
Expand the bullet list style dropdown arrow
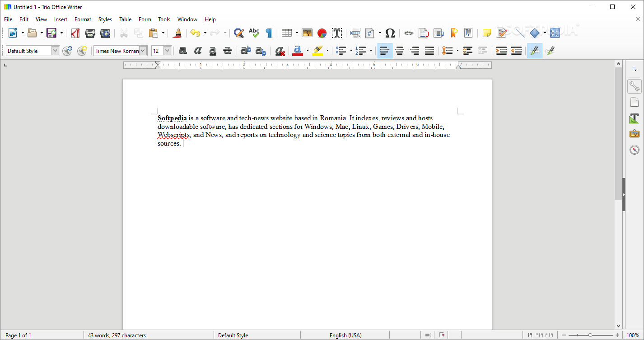click(x=351, y=51)
